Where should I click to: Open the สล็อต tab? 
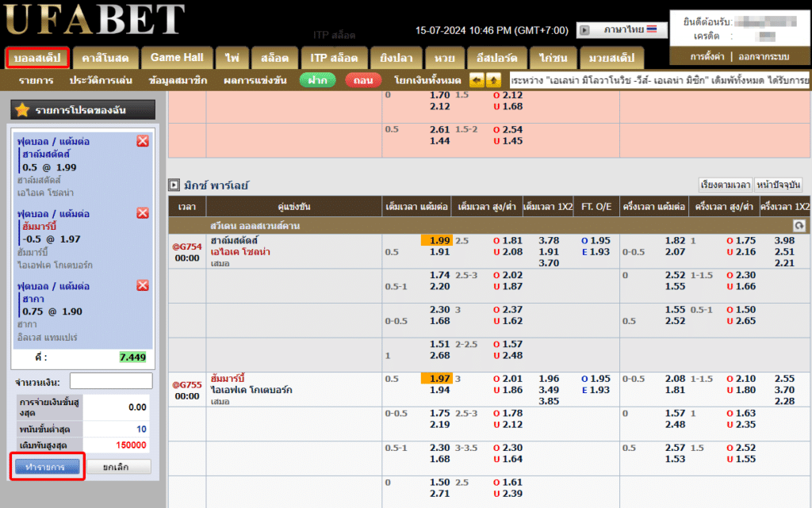point(274,57)
